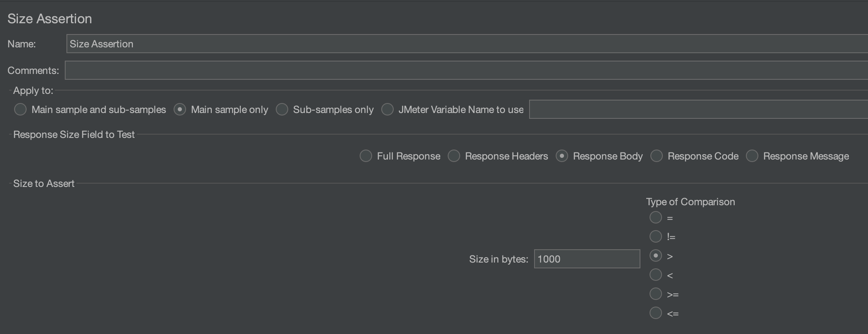Select the less-than (<) comparison
Screen dimensions: 868x334
pyautogui.click(x=656, y=275)
